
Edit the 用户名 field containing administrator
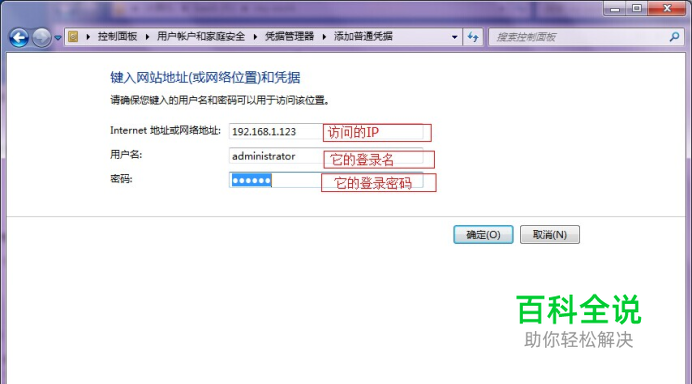coord(326,156)
